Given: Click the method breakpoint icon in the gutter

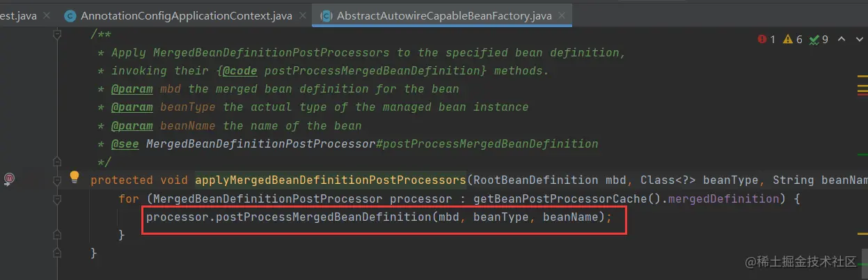Looking at the screenshot, I should (10, 178).
